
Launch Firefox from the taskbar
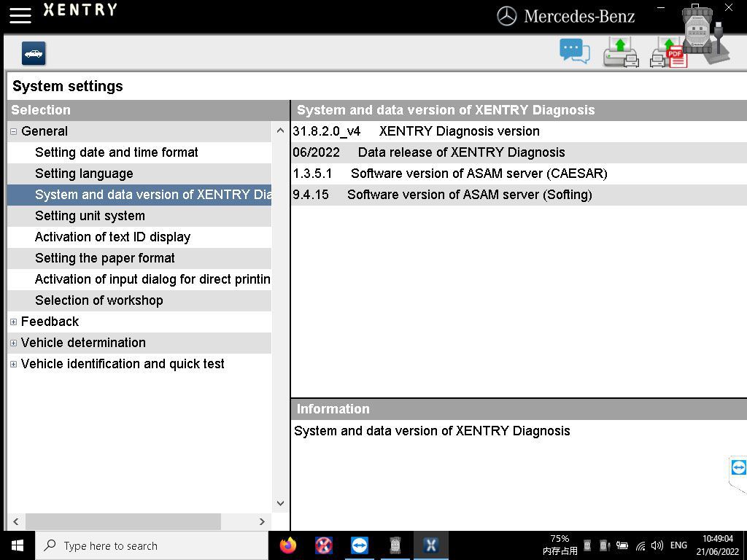287,545
